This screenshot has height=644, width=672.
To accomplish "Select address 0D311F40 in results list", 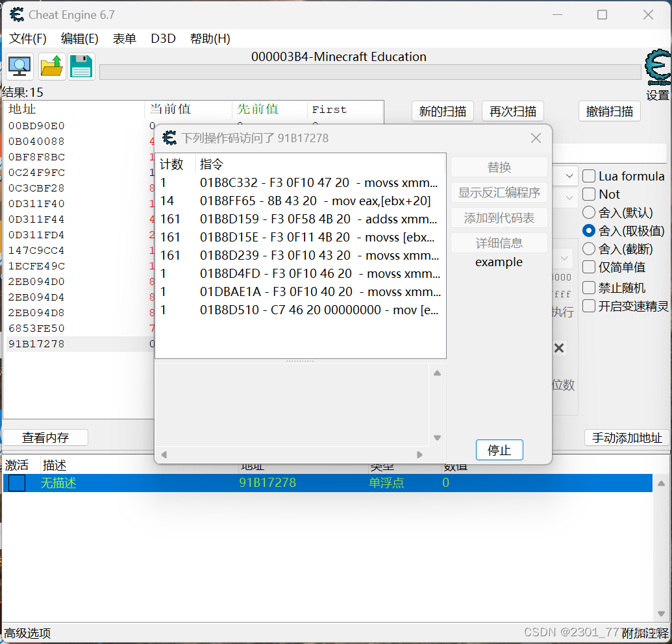I will pos(36,204).
